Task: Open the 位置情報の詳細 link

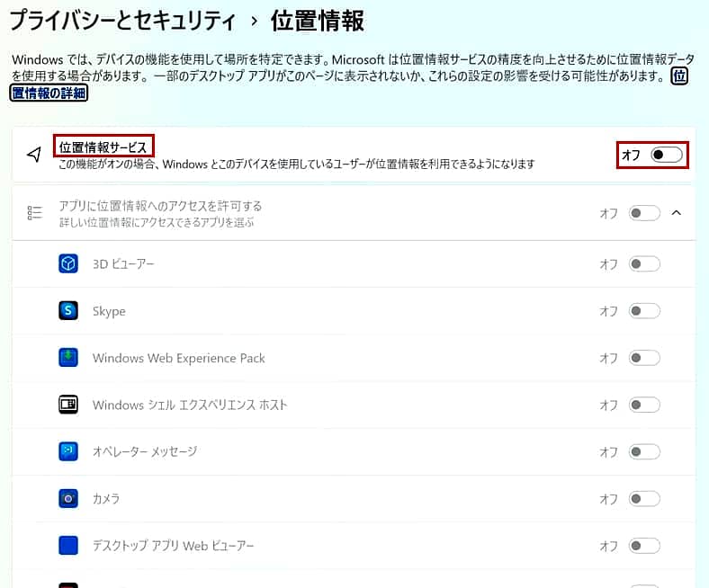Action: click(49, 93)
